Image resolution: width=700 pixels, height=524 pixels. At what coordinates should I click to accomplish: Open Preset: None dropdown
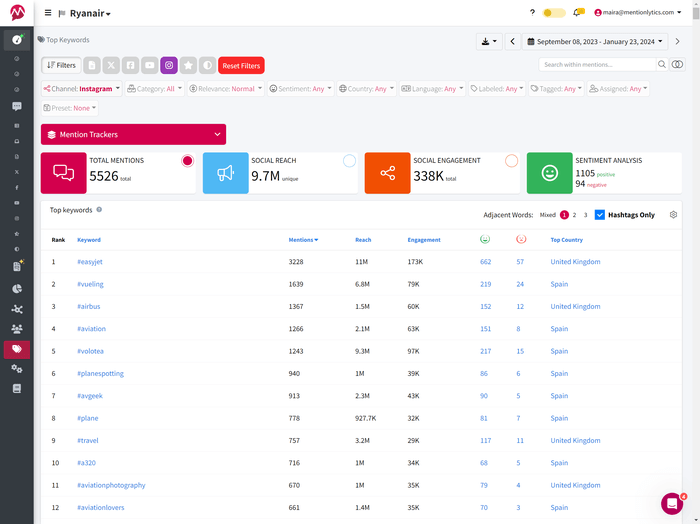[70, 108]
